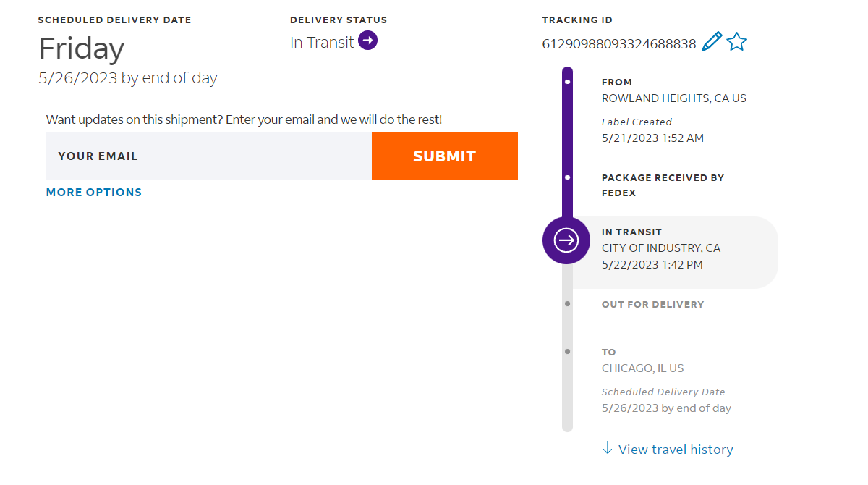Click the TO destination timeline dot

pyautogui.click(x=567, y=352)
